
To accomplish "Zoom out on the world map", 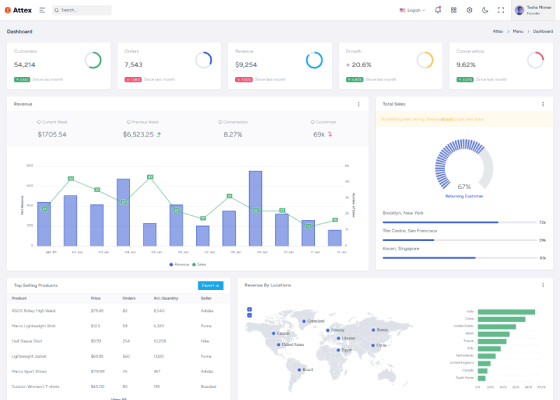I will 249,315.
